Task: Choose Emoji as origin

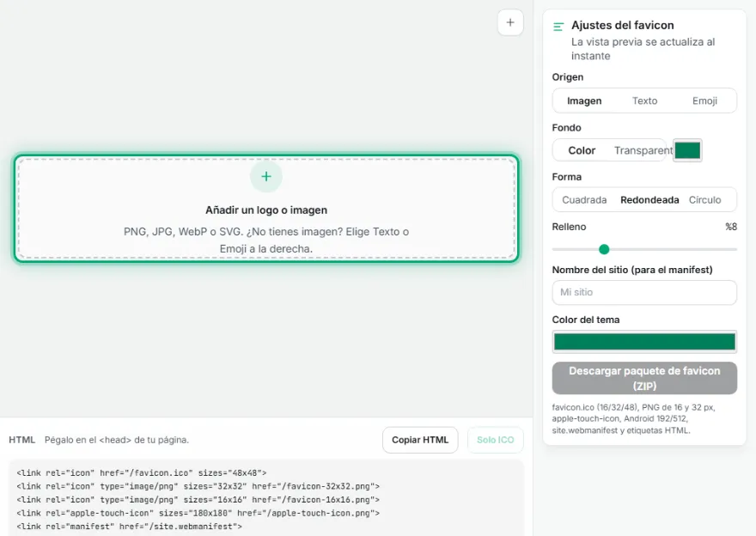Action: (x=704, y=100)
